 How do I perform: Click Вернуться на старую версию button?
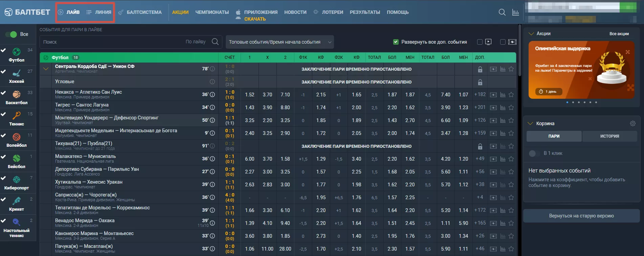coord(581,216)
